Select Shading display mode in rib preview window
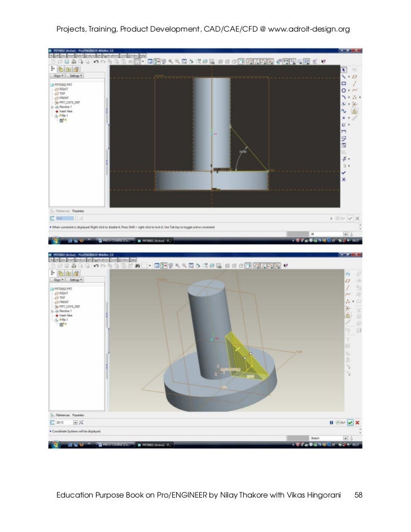This screenshot has height=532, width=411. [x=248, y=266]
